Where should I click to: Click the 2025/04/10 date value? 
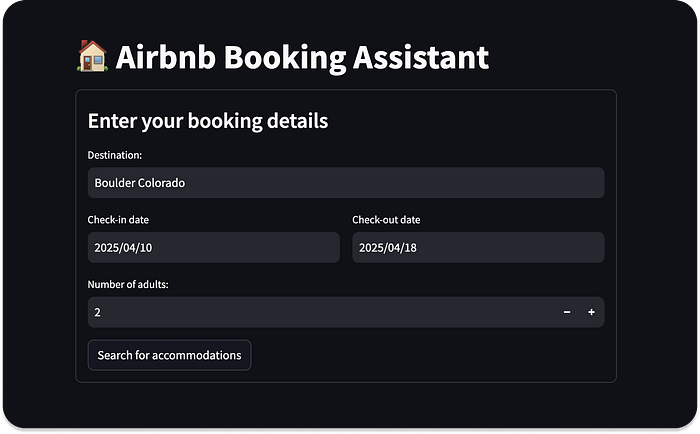(x=123, y=248)
